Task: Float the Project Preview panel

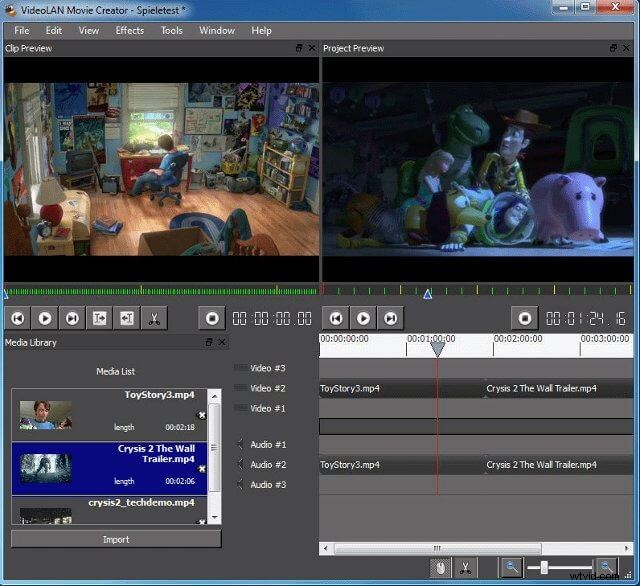Action: [x=613, y=48]
